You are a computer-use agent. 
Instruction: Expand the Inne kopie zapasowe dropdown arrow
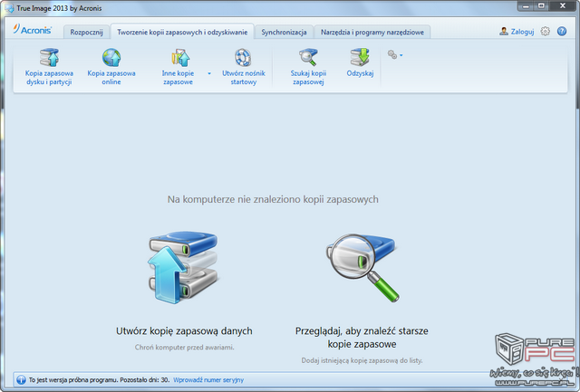point(209,73)
